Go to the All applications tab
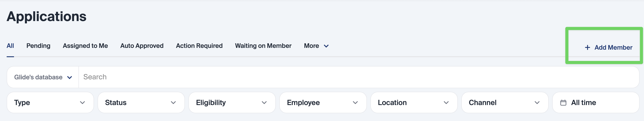Image resolution: width=644 pixels, height=121 pixels. (10, 46)
